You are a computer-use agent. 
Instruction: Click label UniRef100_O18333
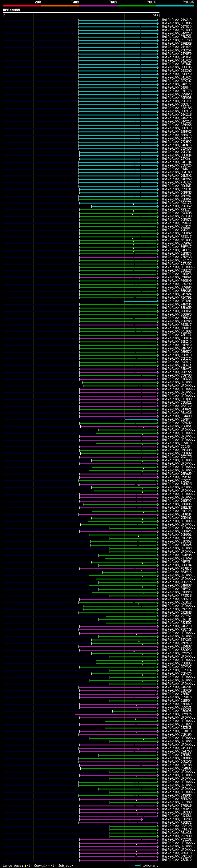coord(177,812)
